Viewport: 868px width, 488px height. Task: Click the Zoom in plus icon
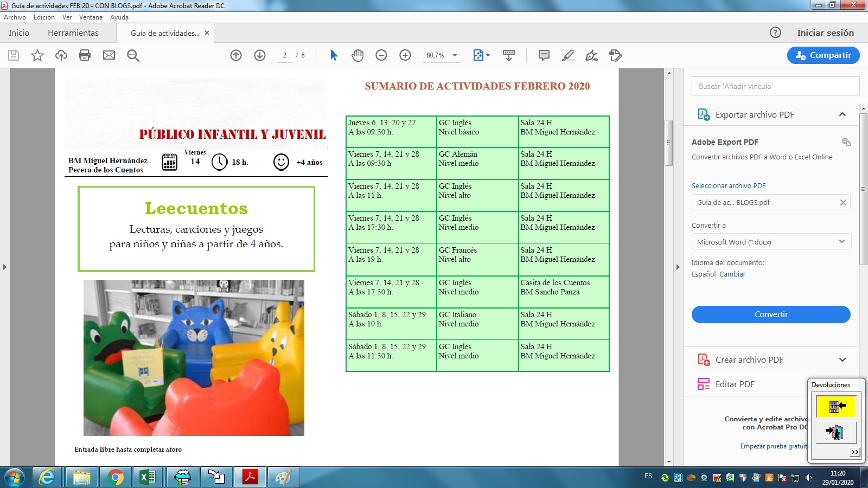(405, 55)
